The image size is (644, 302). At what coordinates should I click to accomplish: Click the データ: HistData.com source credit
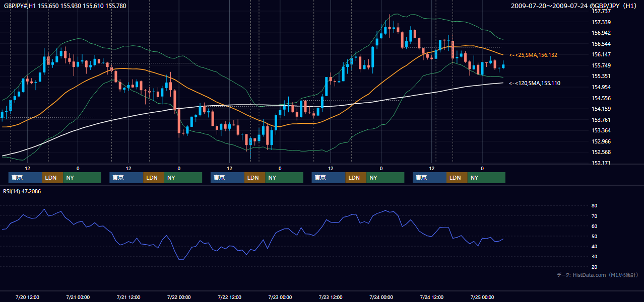point(598,275)
